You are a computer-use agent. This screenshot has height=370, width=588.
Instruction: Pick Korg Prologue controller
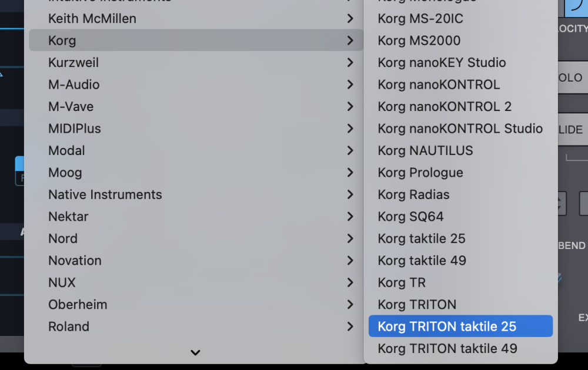[420, 173]
